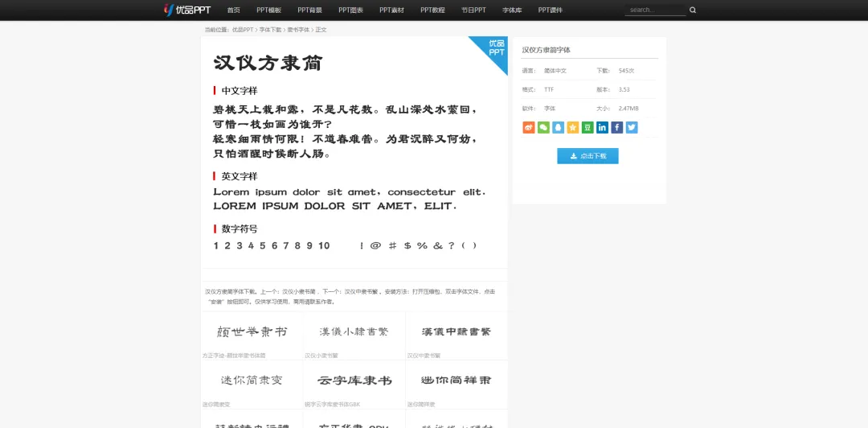The image size is (868, 428).
Task: Click caption 方正字迹-颜世举隶书体简
Action: click(234, 356)
